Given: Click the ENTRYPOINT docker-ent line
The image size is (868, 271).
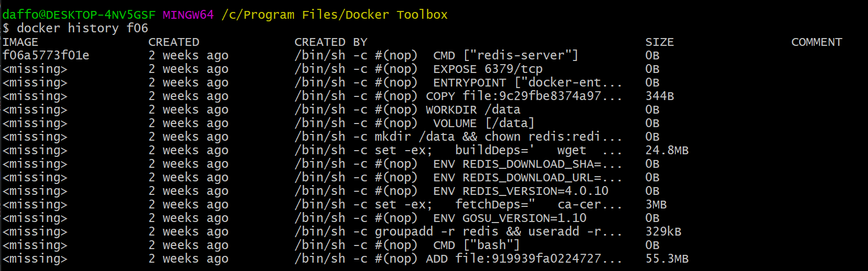Looking at the screenshot, I should tap(527, 82).
